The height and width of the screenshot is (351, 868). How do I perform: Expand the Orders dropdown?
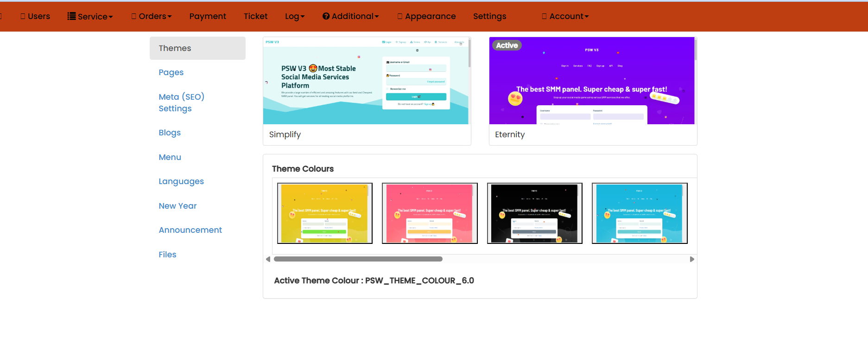click(x=152, y=16)
